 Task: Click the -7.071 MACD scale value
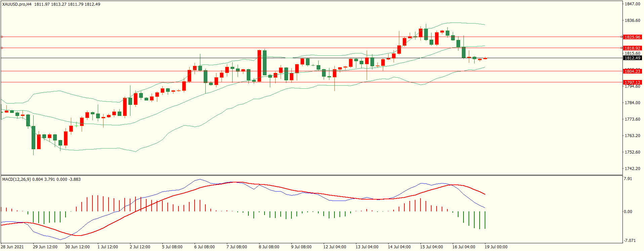[x=630, y=241]
